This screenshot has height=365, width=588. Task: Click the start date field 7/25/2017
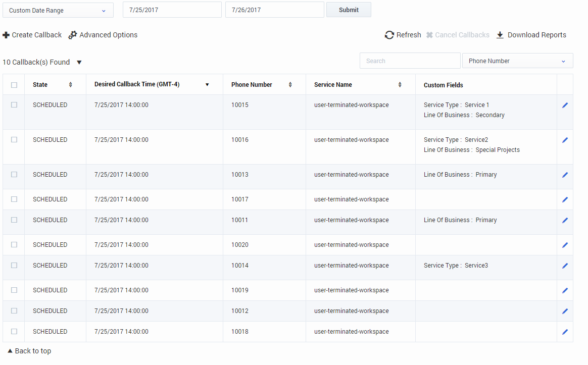click(x=172, y=10)
